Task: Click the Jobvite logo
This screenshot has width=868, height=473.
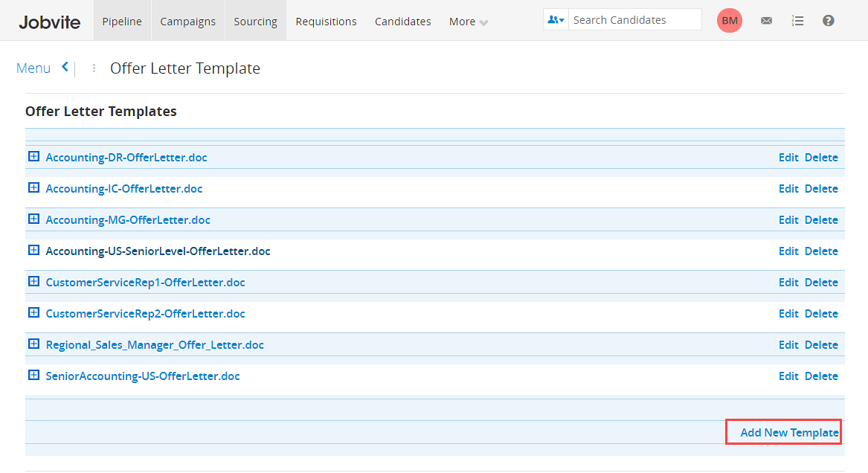Action: pos(48,22)
